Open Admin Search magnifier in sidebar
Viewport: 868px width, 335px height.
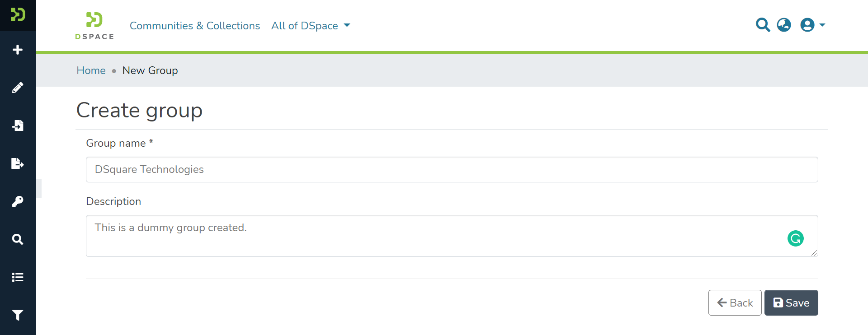18,239
